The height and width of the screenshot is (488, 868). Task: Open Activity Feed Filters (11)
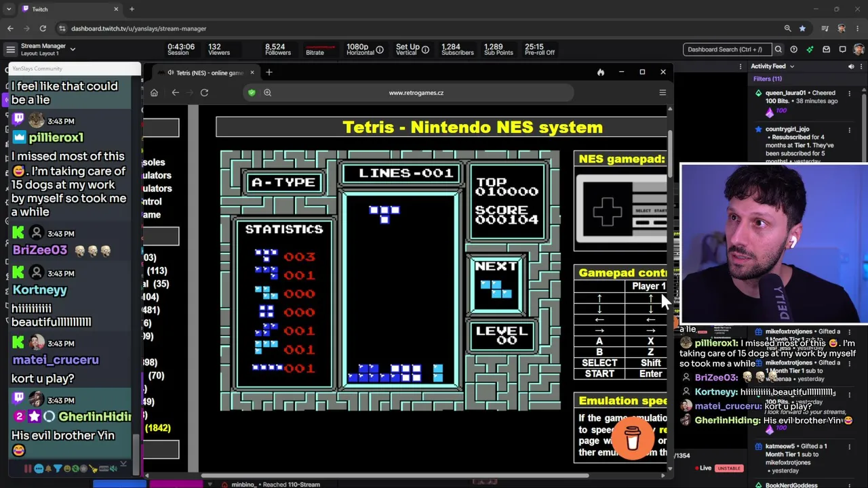tap(768, 79)
